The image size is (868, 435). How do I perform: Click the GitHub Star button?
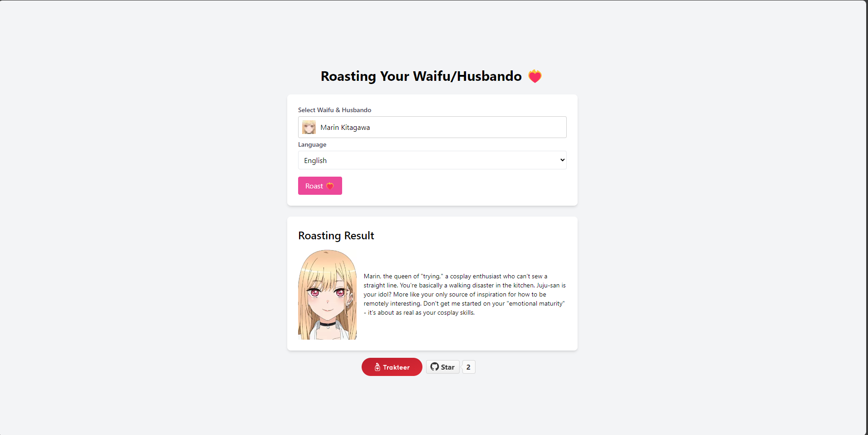tap(443, 367)
